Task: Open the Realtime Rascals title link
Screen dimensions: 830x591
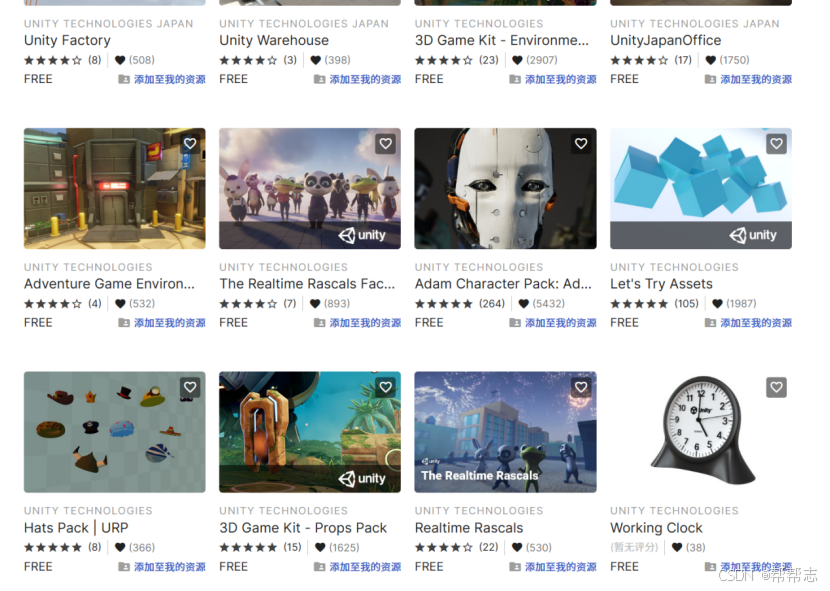Action: (468, 528)
